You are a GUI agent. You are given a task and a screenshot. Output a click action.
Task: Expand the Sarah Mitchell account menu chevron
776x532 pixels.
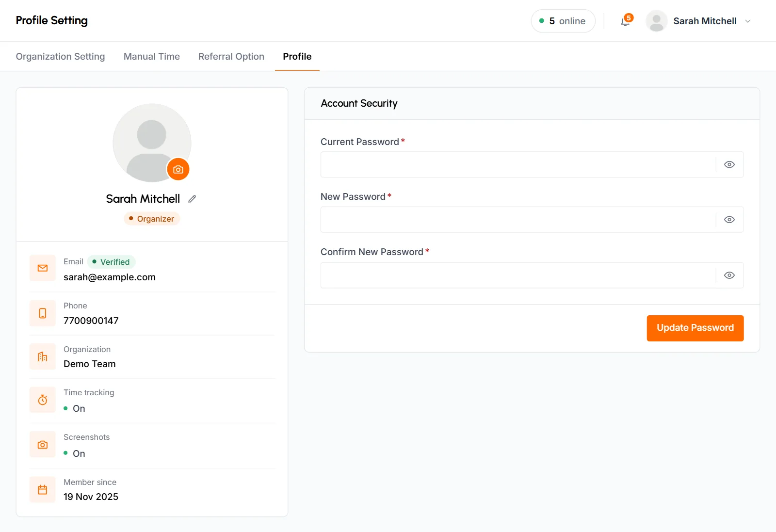point(748,21)
